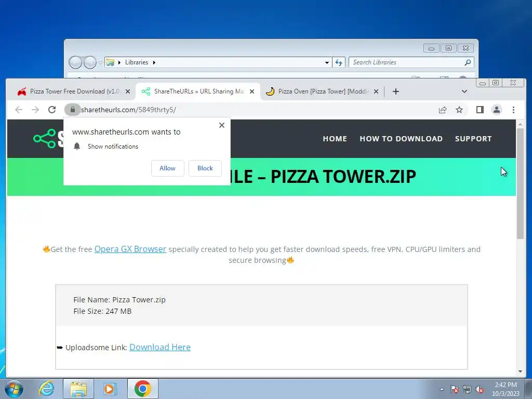Open a new Chrome tab
This screenshot has width=532, height=399.
tap(395, 91)
